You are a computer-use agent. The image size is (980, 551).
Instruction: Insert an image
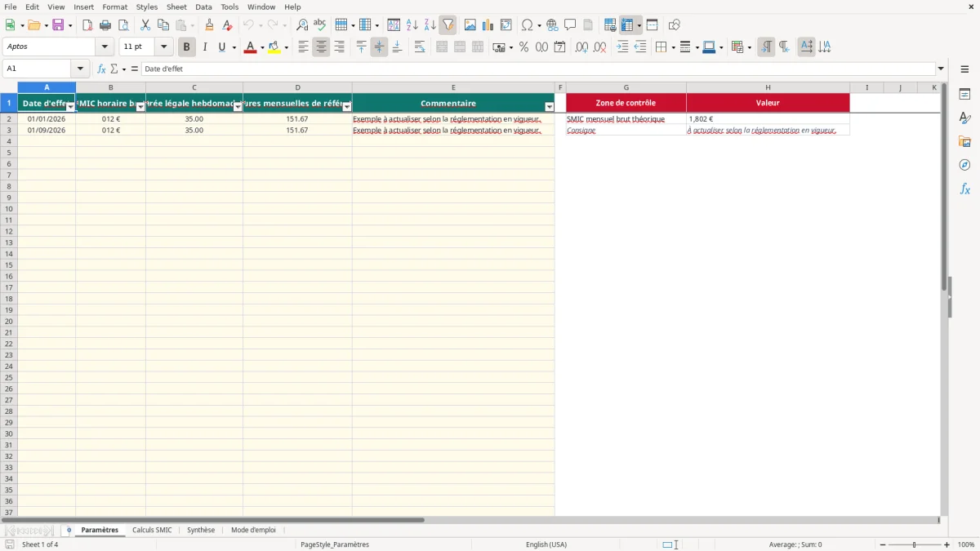470,25
